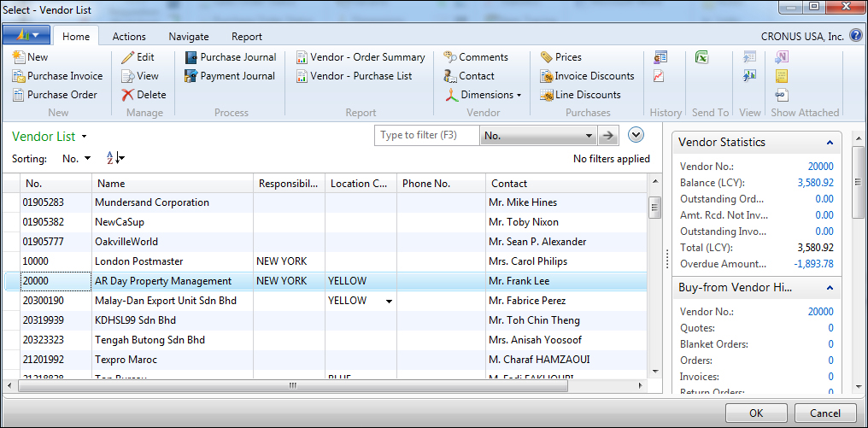This screenshot has height=428, width=868.
Task: Send list to Microsoft Excel
Action: click(702, 57)
